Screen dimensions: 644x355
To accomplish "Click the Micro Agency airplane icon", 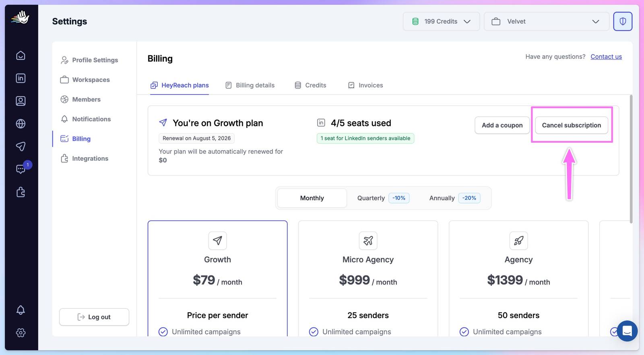I will tap(368, 240).
